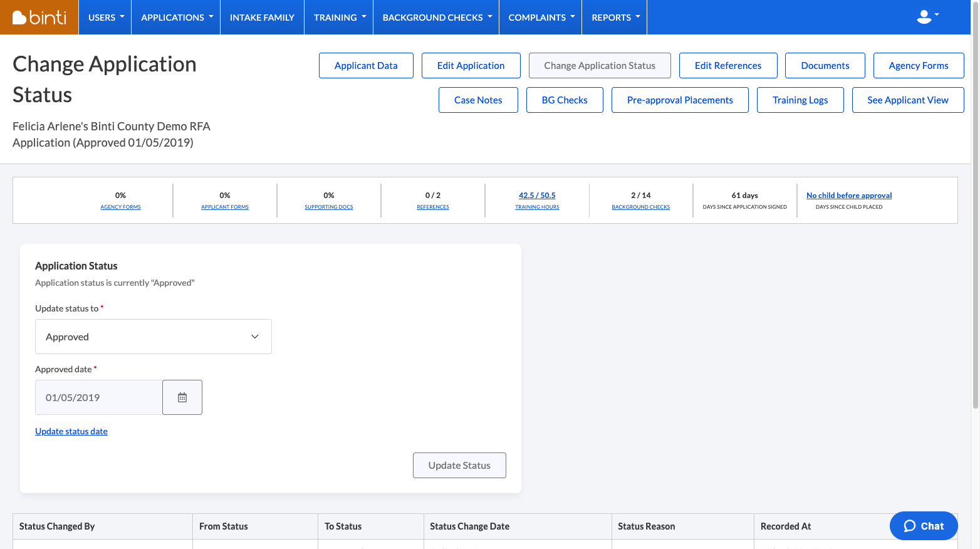Open Pre-approval Placements
This screenshot has width=980, height=549.
pos(680,100)
